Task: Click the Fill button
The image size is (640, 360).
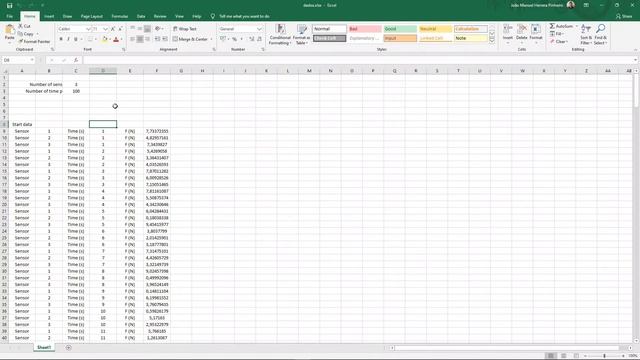Action: [556, 34]
